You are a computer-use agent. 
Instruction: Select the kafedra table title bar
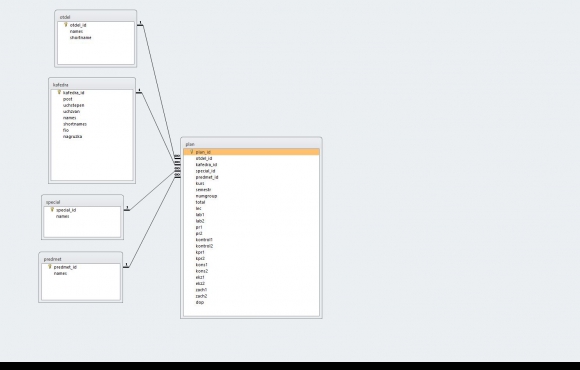[92, 85]
